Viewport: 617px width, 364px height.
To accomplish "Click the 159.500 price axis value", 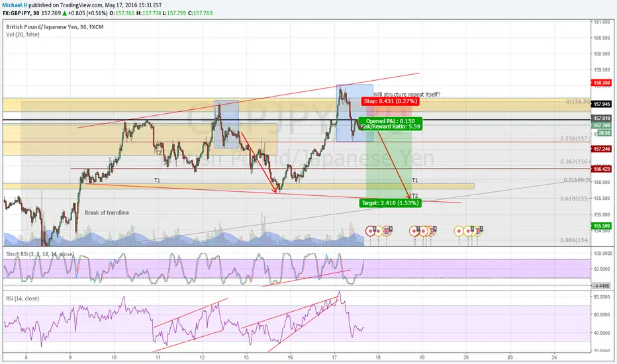I will tap(602, 70).
